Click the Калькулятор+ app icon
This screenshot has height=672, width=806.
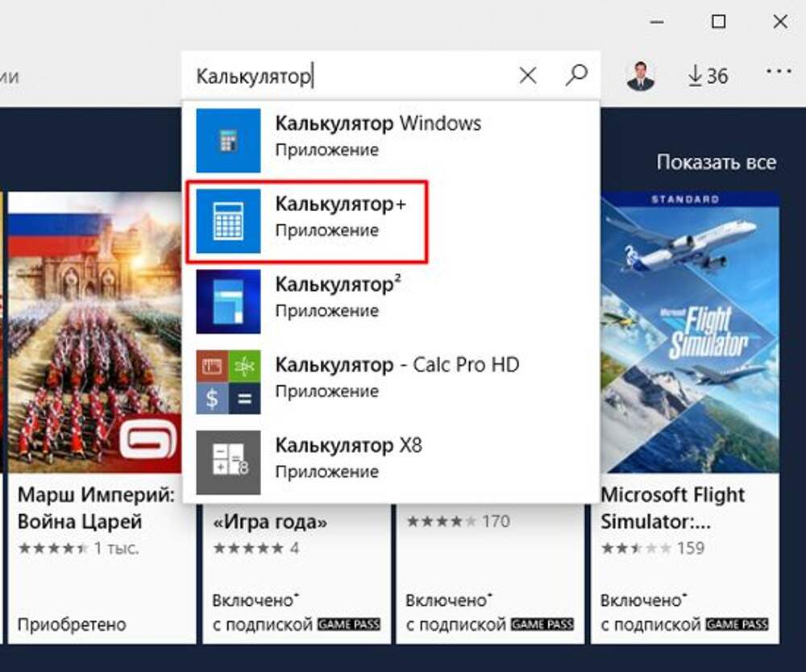tap(228, 221)
